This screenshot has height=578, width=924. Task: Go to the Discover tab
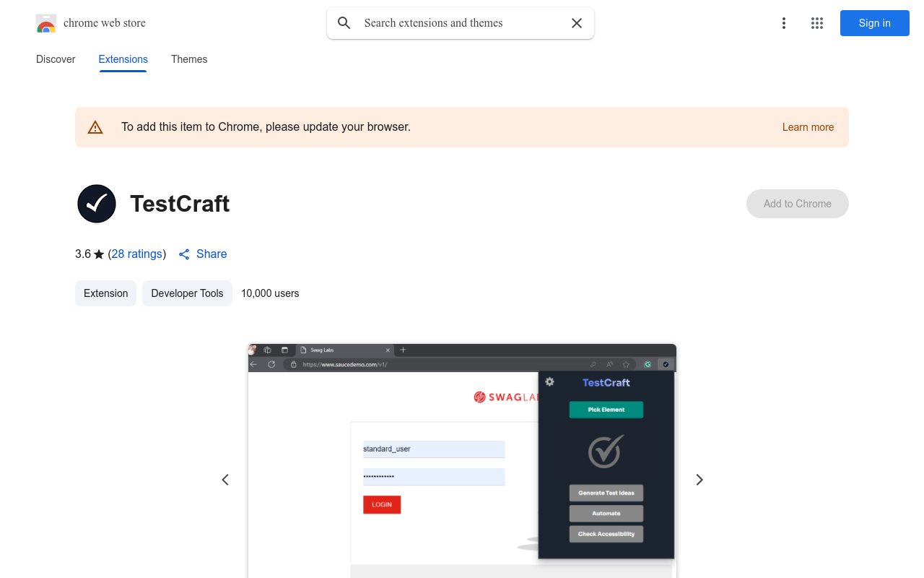tap(56, 59)
